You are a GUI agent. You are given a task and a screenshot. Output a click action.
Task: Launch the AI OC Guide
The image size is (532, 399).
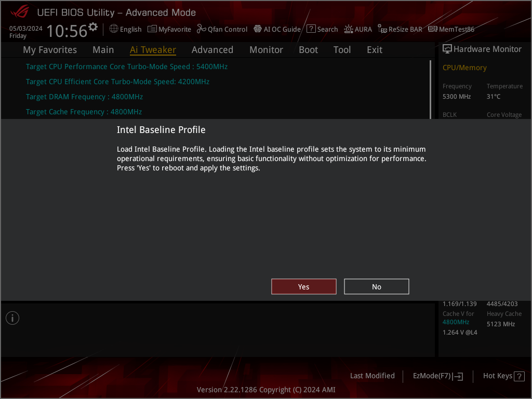click(277, 29)
